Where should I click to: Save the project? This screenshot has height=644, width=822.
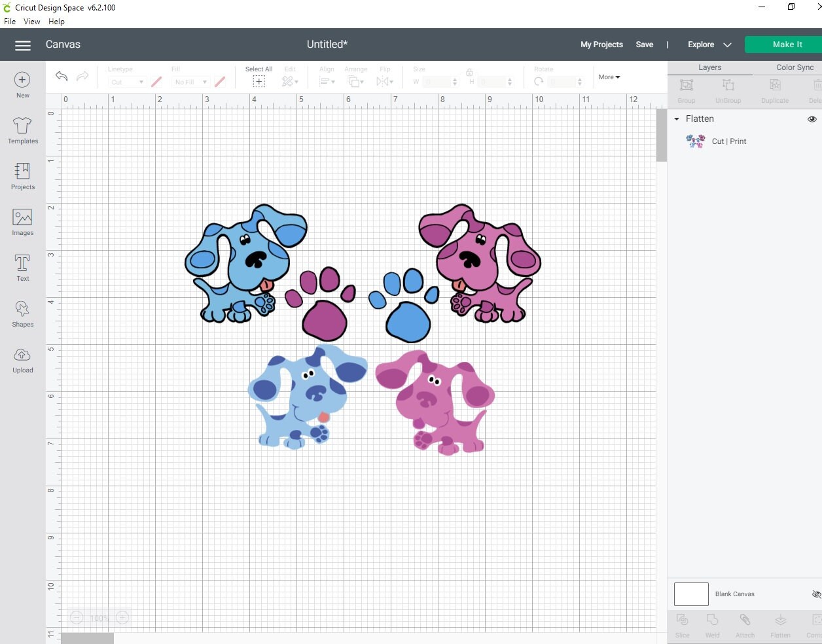(645, 45)
